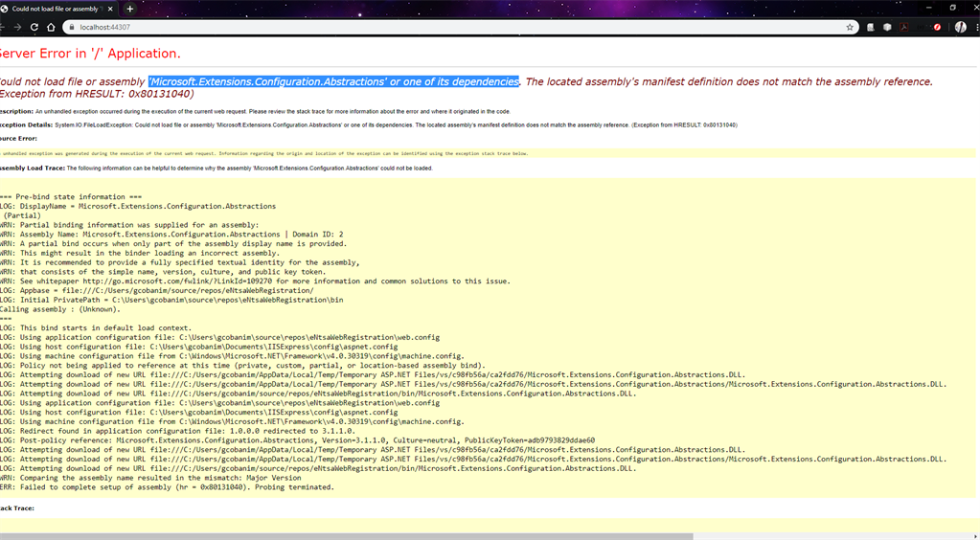
Task: Click the fwlink whitepaper URL in the log
Action: click(178, 281)
